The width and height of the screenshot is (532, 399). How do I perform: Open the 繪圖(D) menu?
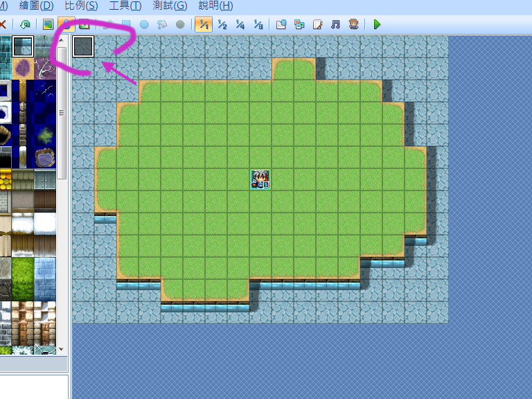click(36, 6)
